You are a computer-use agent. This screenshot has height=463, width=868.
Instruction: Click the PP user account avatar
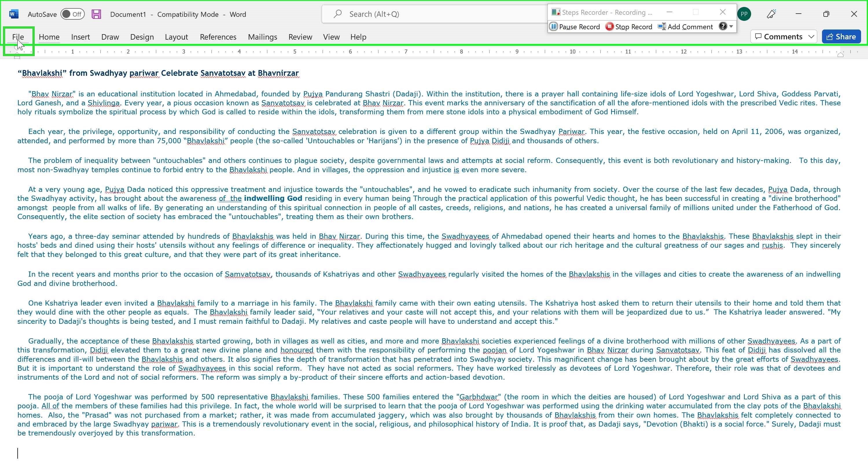744,14
